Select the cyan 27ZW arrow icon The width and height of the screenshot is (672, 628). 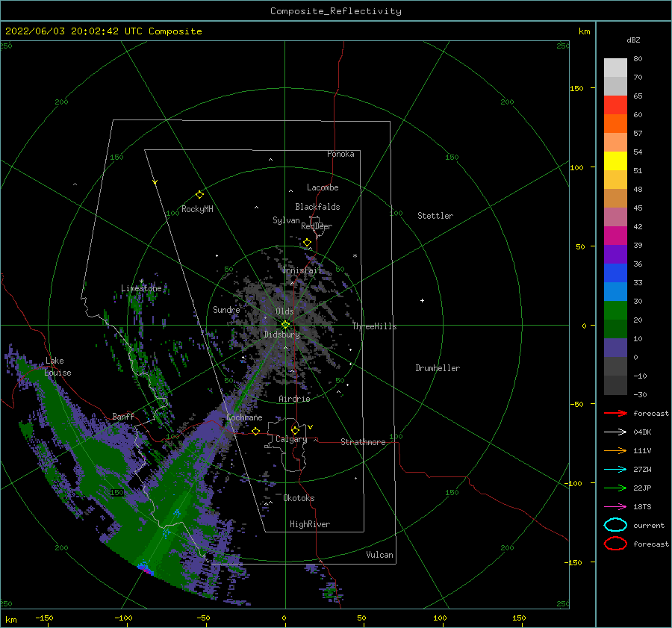click(x=615, y=470)
